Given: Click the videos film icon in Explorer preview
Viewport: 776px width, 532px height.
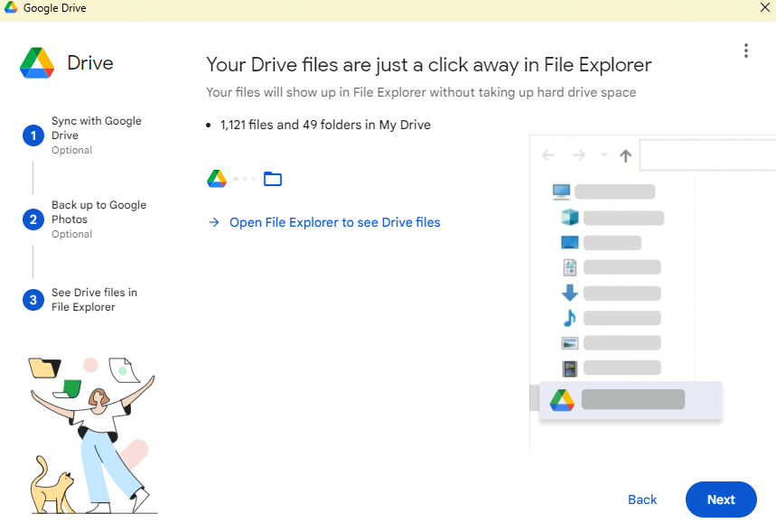Looking at the screenshot, I should pos(570,369).
